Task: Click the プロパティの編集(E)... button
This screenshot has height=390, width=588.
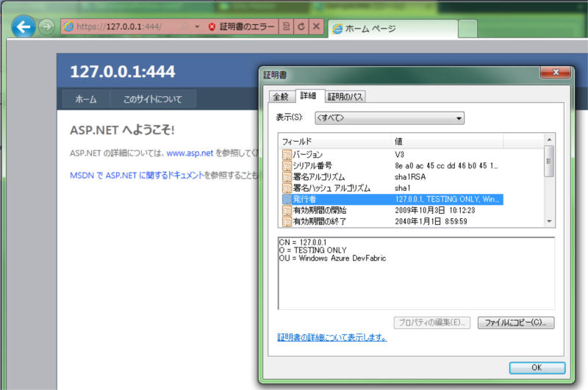Action: 432,322
